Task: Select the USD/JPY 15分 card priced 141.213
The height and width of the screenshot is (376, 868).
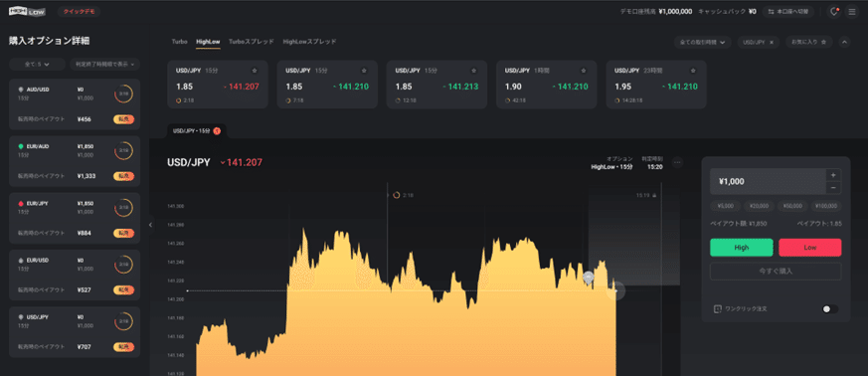Action: (436, 85)
